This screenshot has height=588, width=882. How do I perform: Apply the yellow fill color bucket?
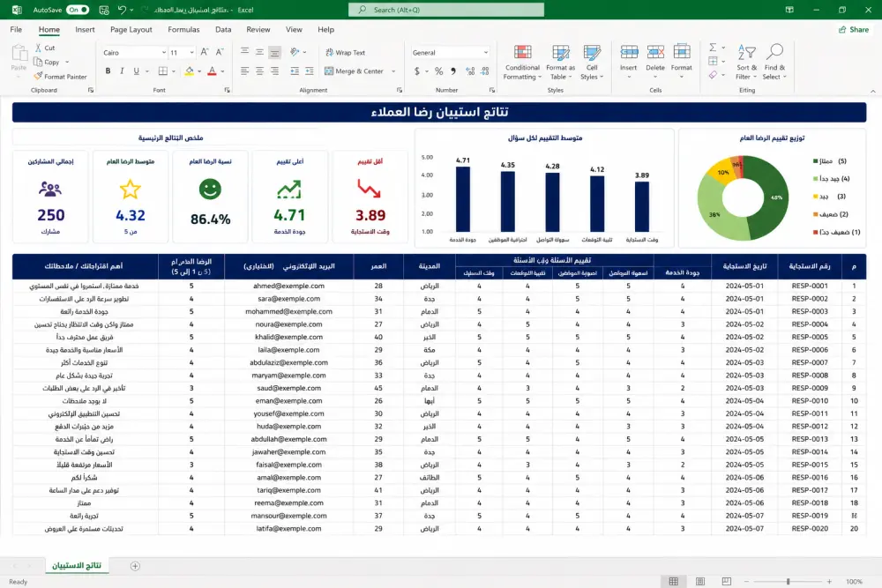190,71
